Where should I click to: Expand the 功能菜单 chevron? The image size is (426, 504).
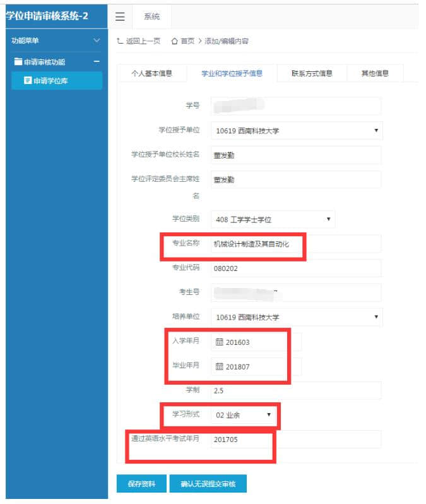point(97,40)
